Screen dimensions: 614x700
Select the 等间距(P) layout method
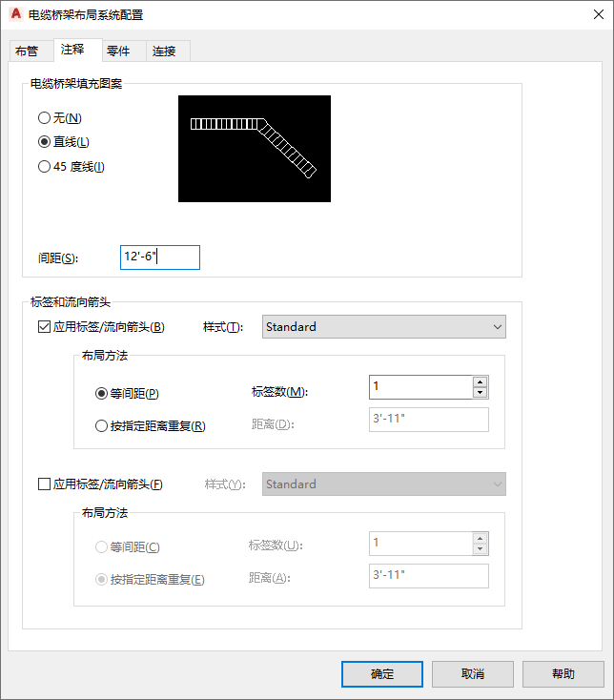(x=127, y=393)
